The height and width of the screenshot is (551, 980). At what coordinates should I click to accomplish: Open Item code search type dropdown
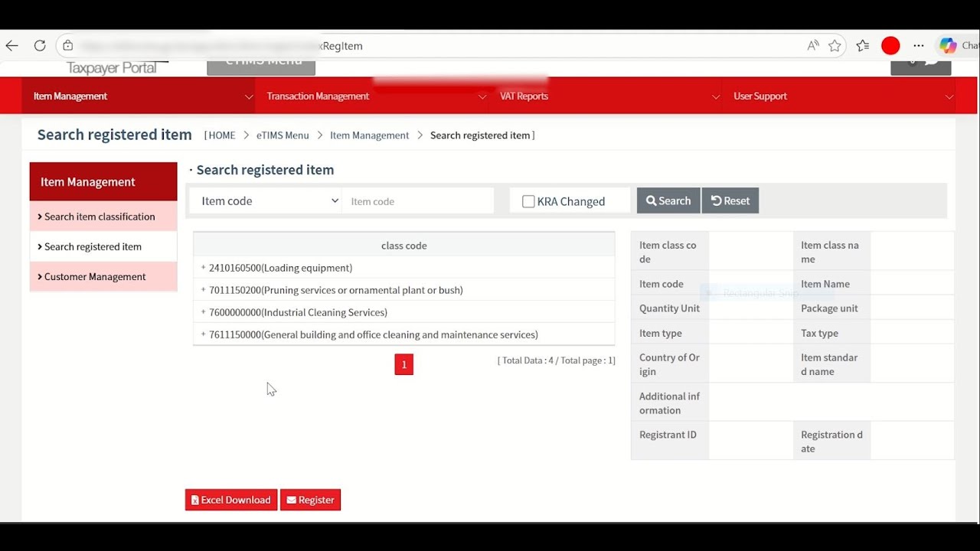pyautogui.click(x=266, y=201)
